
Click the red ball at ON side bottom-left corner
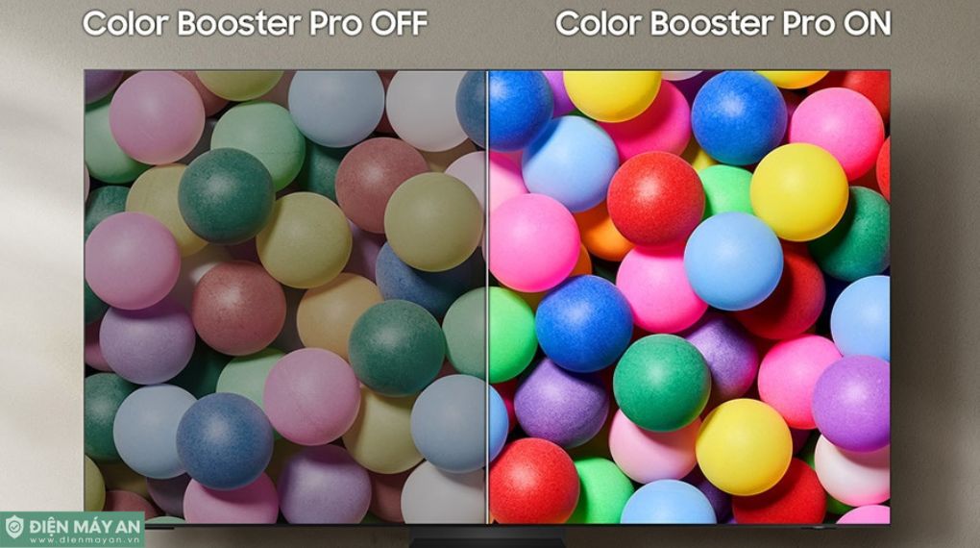pos(535,481)
